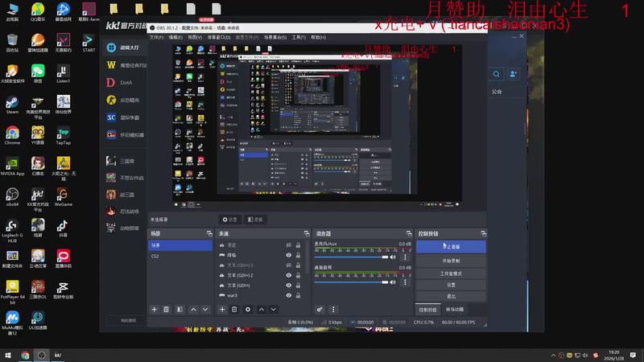Click blue start streaming button
The image size is (644, 362).
[x=451, y=247]
